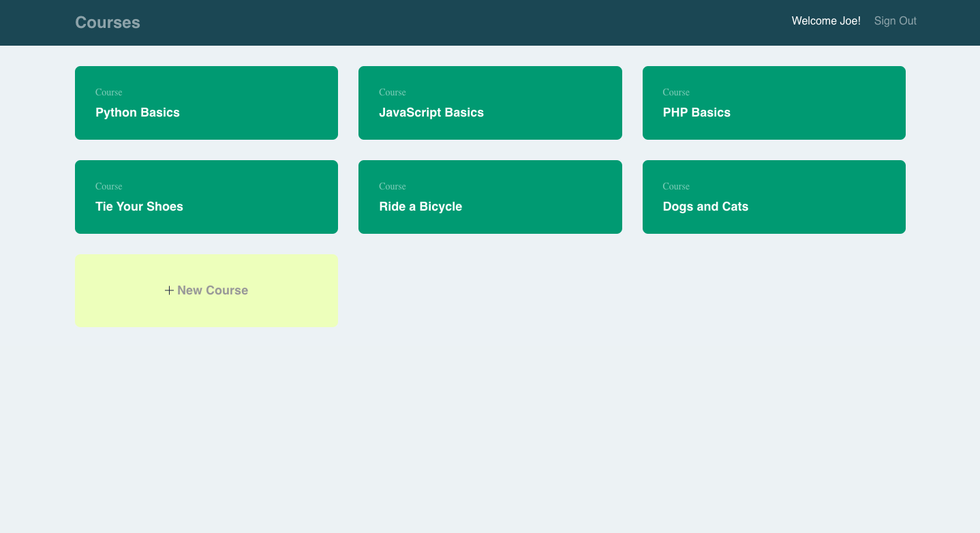Click the Welcome Joe! greeting
Viewport: 980px width, 533px height.
[825, 21]
